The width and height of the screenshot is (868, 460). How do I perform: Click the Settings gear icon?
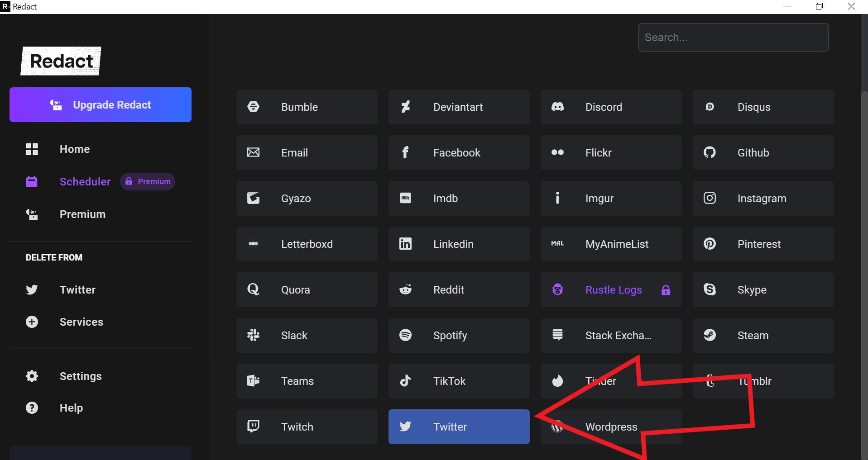(x=32, y=376)
